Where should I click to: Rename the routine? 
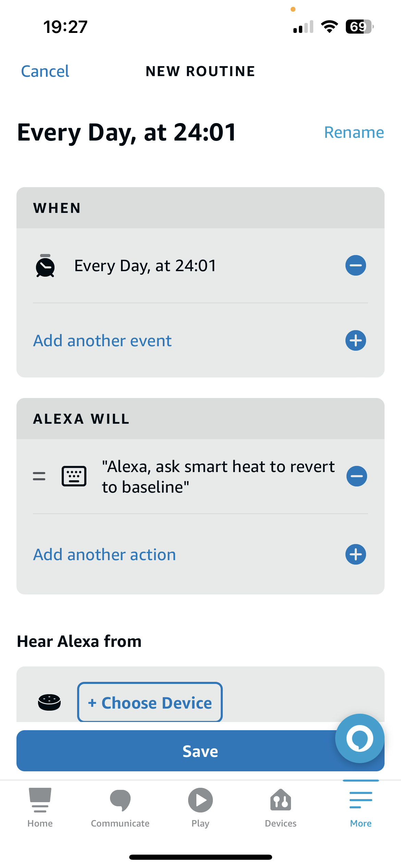point(354,132)
